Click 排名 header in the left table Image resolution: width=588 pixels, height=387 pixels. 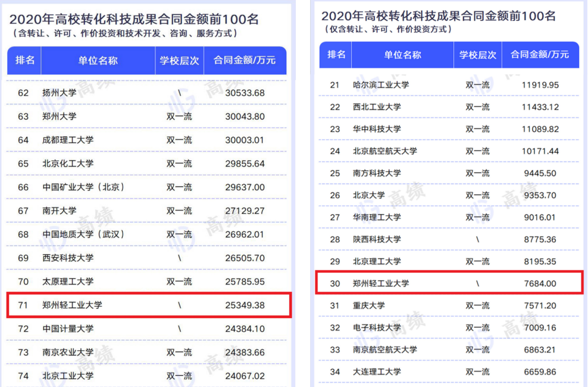(24, 61)
